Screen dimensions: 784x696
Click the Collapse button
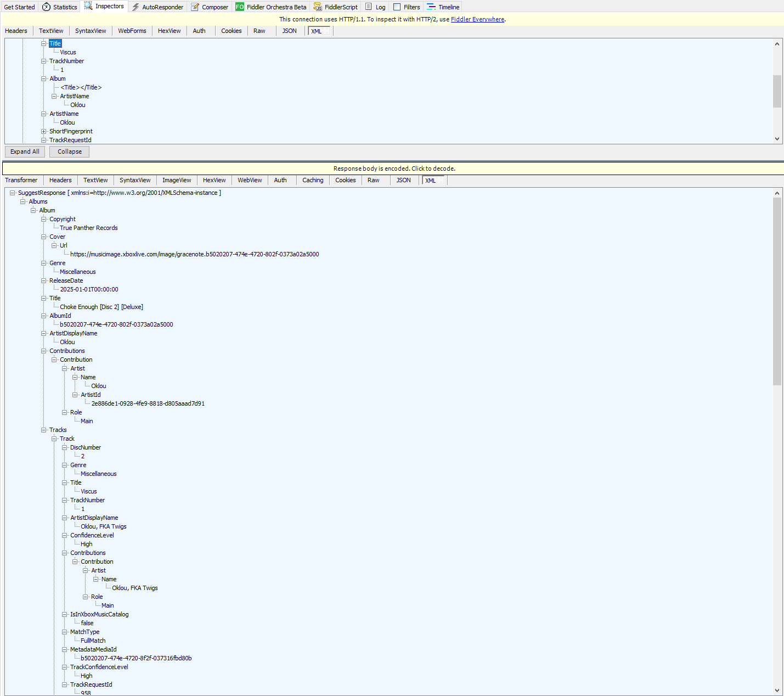[x=70, y=151]
